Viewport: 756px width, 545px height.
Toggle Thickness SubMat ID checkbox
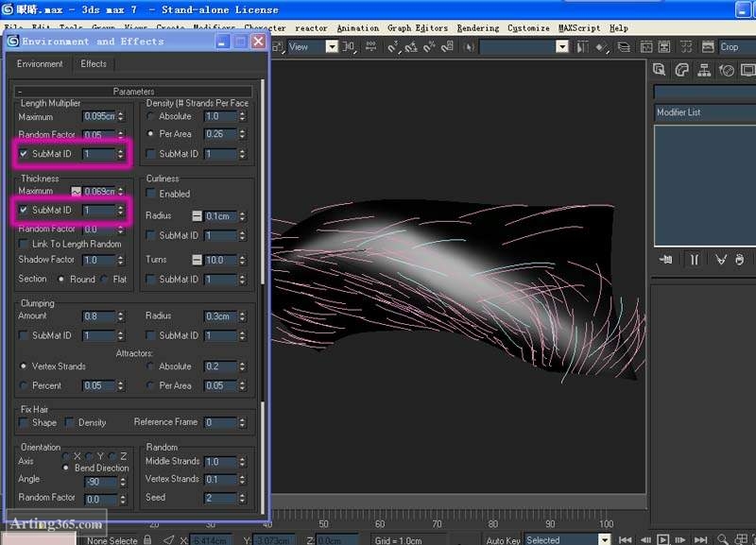23,210
